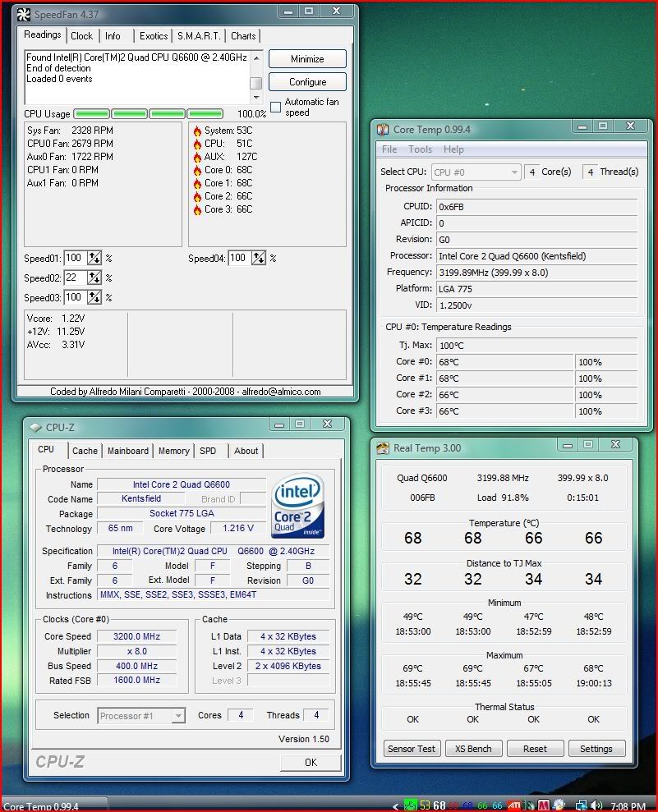658x812 pixels.
Task: Click the Configure button in SpeedFan
Action: coord(307,82)
